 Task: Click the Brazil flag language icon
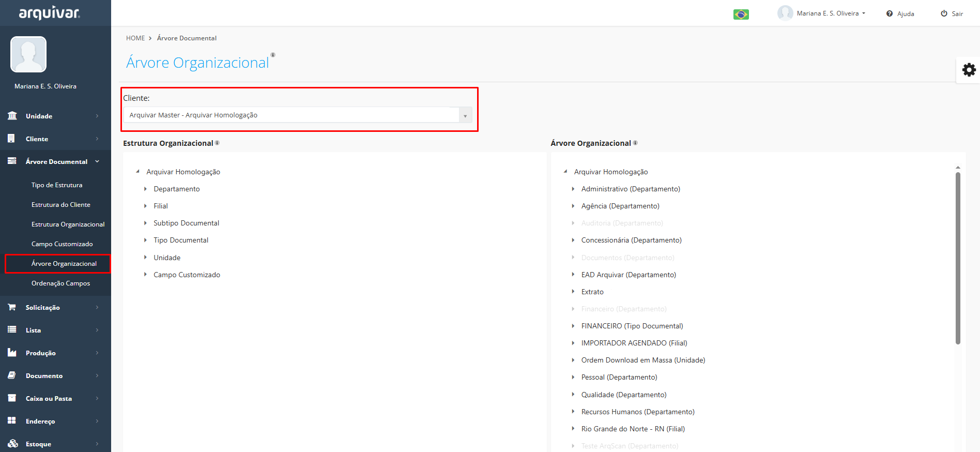741,14
